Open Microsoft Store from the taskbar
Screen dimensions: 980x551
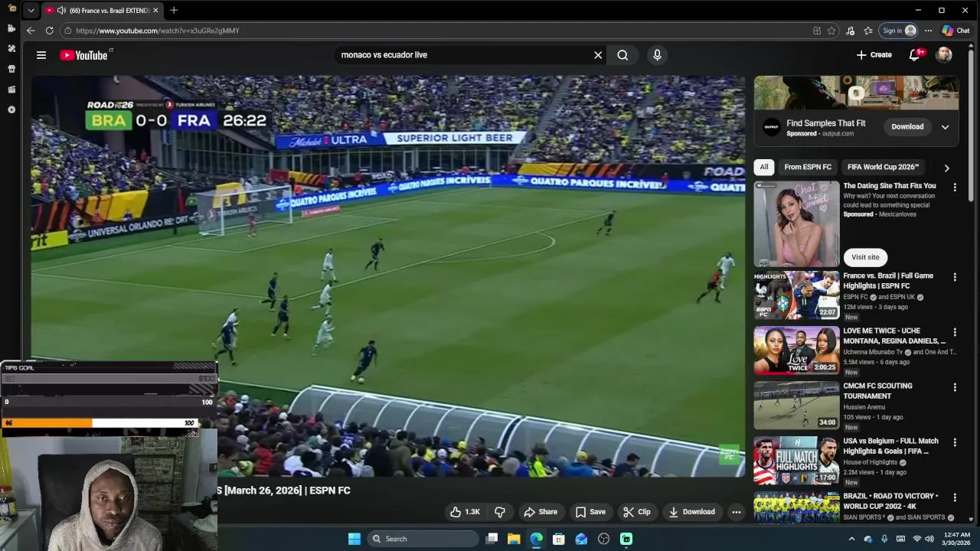pos(559,539)
